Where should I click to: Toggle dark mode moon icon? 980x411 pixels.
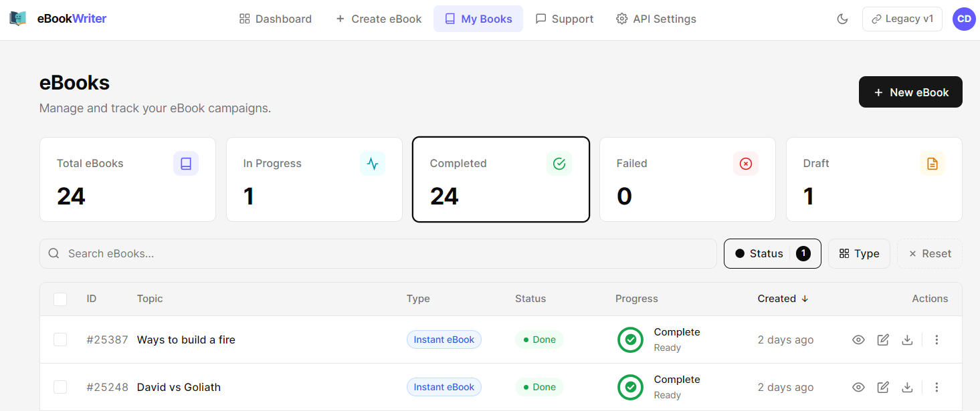pyautogui.click(x=843, y=19)
